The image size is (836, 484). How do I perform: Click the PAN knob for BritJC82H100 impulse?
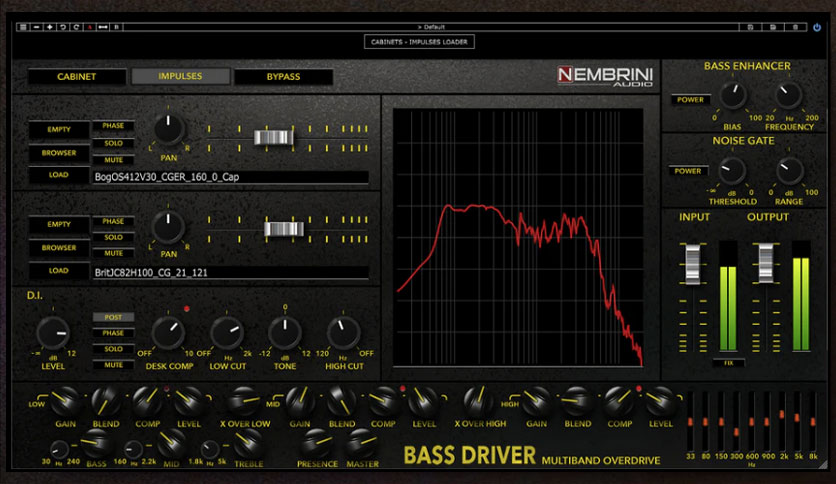[168, 226]
